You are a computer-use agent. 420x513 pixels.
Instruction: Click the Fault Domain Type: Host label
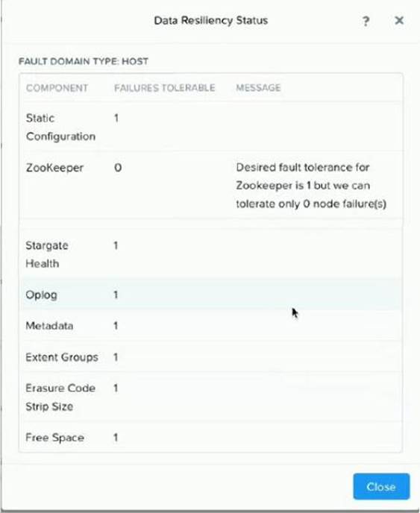(x=84, y=61)
